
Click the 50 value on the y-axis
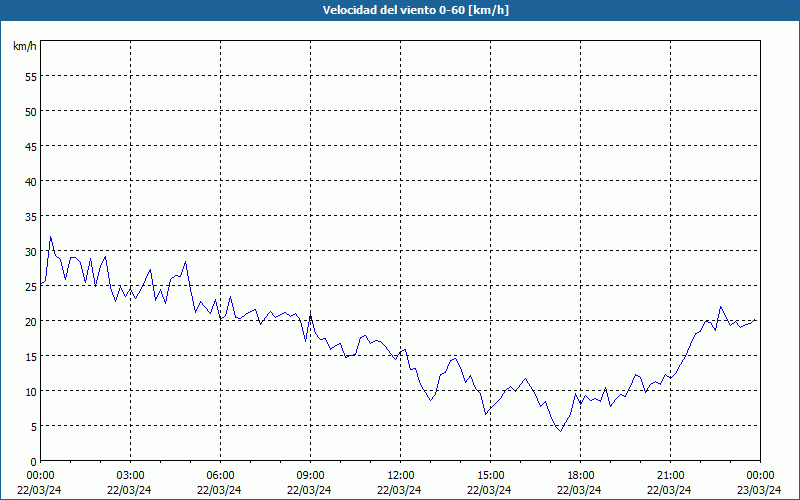click(31, 112)
